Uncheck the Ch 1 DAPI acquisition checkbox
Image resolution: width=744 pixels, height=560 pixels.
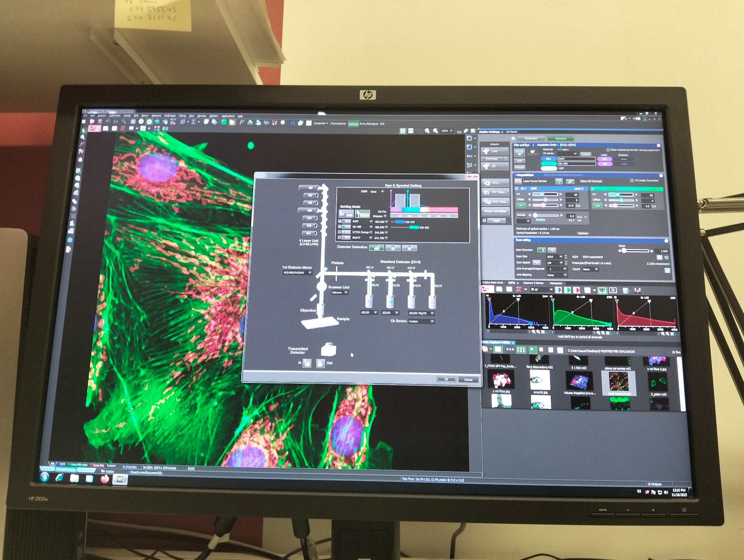click(517, 188)
